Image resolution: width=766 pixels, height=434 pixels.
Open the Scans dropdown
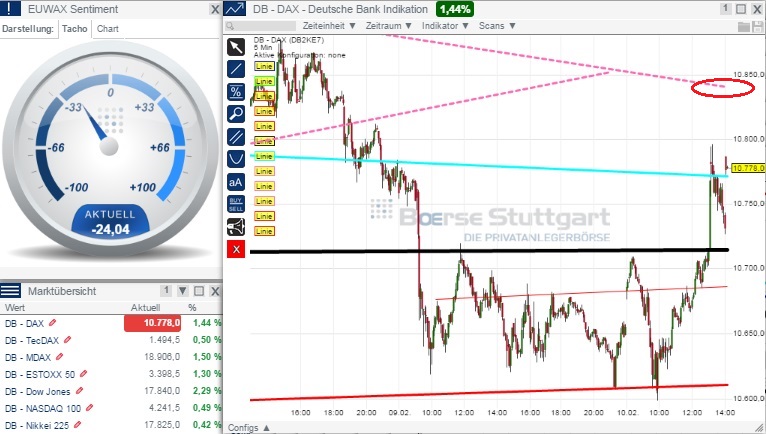497,26
